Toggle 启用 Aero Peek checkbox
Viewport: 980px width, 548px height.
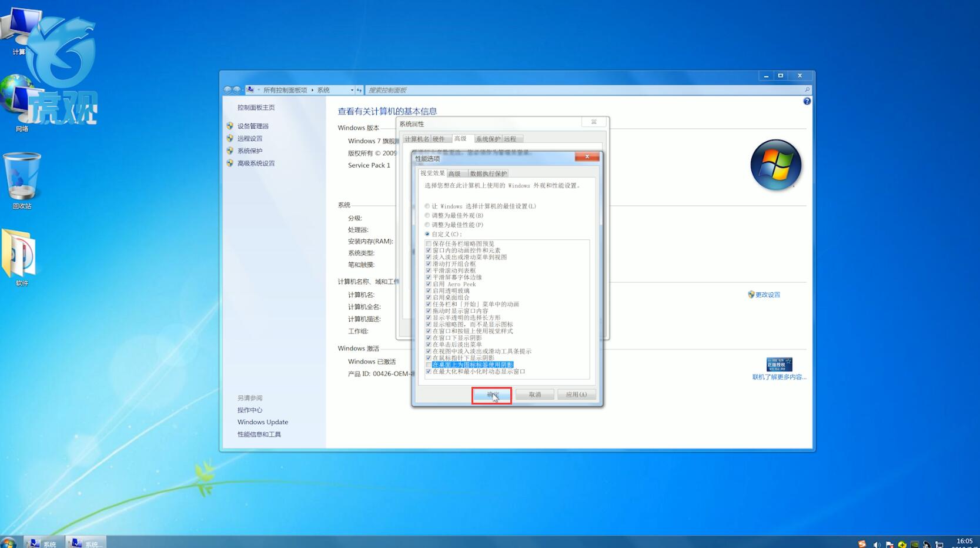click(x=429, y=284)
